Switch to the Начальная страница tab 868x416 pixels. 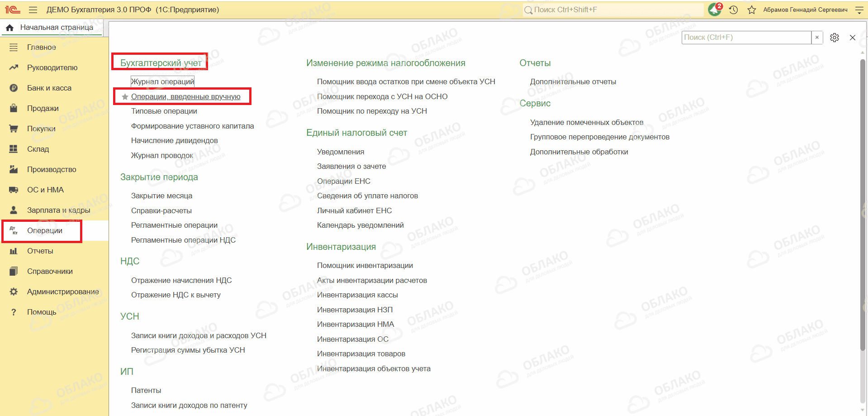[52, 28]
